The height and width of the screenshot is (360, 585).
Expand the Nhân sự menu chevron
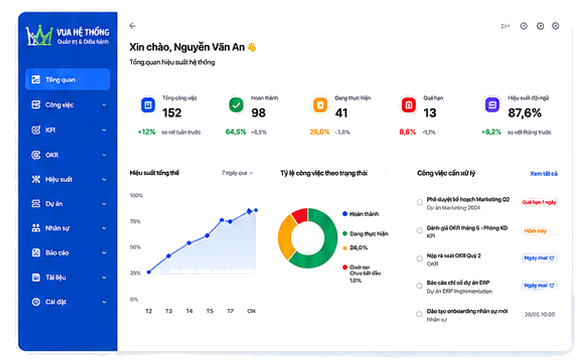coord(104,228)
